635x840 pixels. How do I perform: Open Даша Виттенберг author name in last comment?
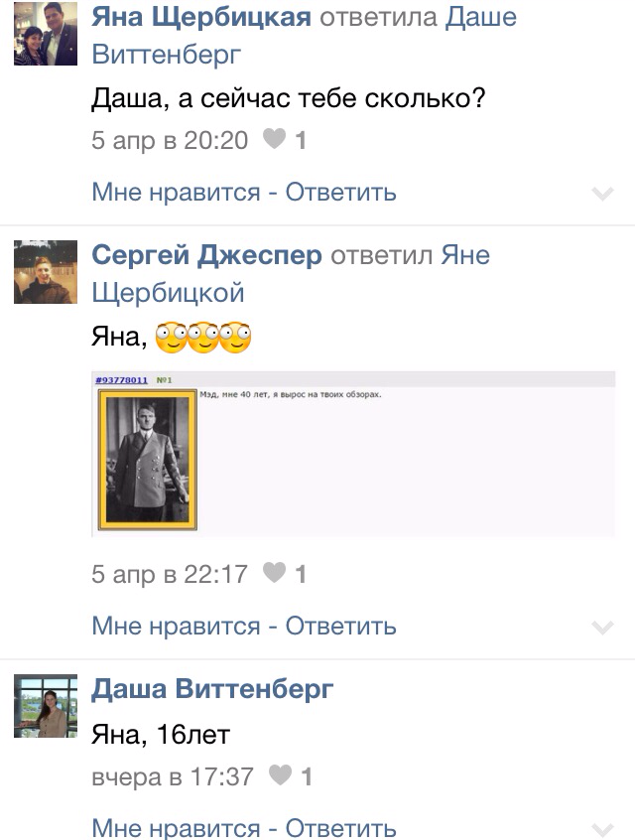tap(212, 689)
